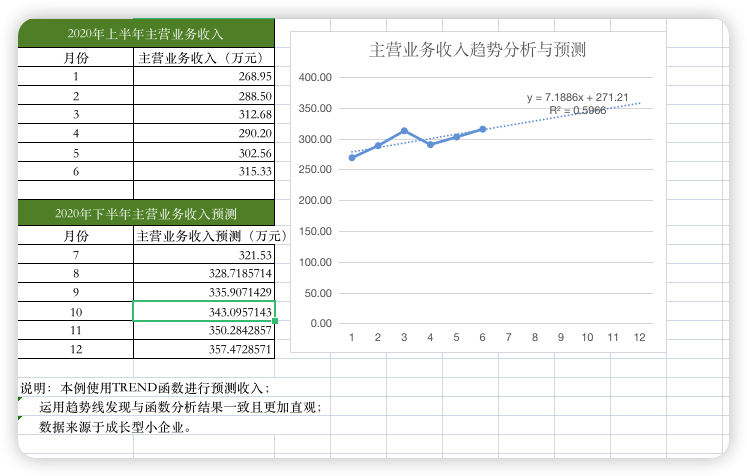The height and width of the screenshot is (476, 747).
Task: Click the 0.00 vertical axis label
Action: click(321, 323)
